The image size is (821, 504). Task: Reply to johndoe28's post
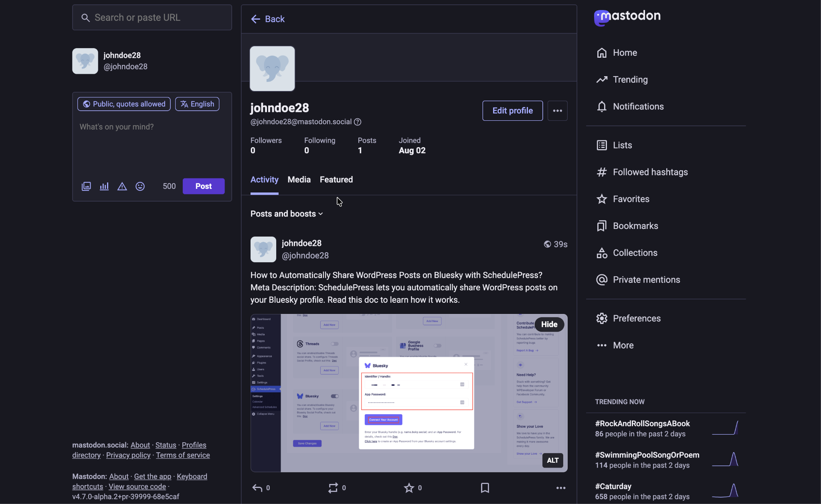[261, 488]
